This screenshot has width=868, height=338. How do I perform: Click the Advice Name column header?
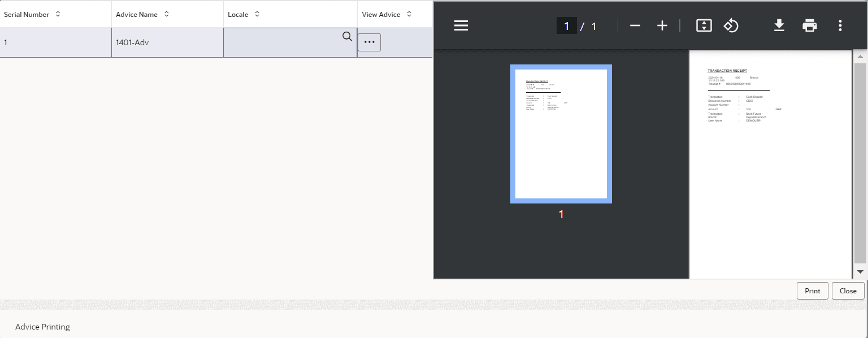pos(167,14)
